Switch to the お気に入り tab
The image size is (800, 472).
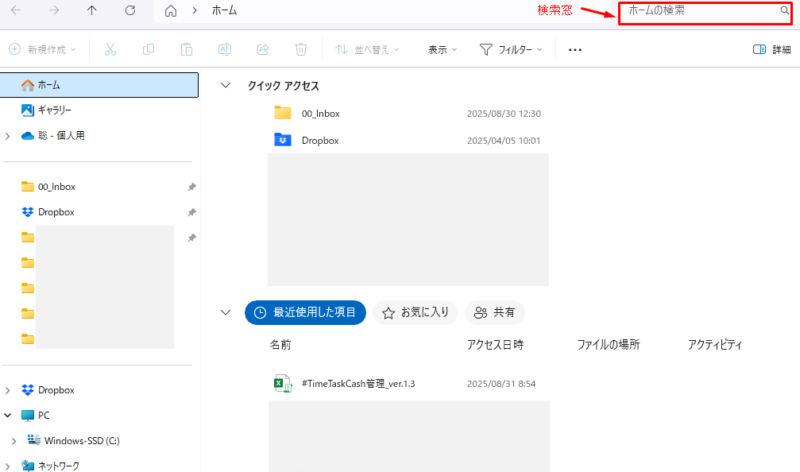416,313
